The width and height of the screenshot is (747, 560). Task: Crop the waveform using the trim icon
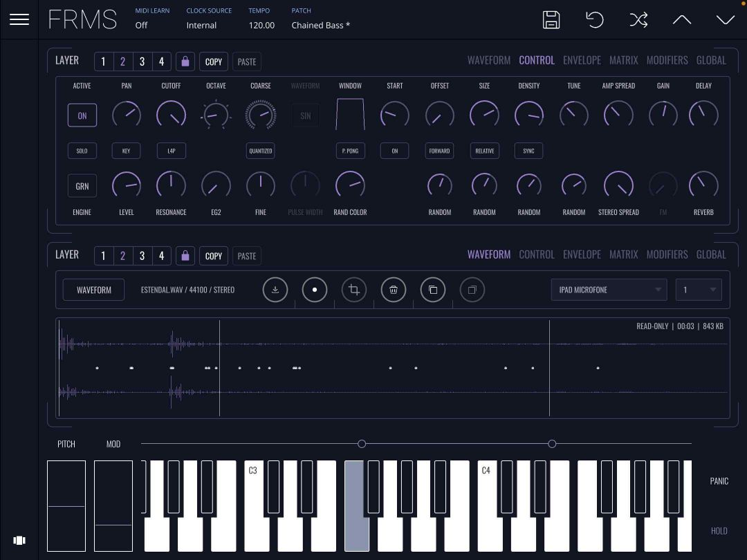(354, 290)
